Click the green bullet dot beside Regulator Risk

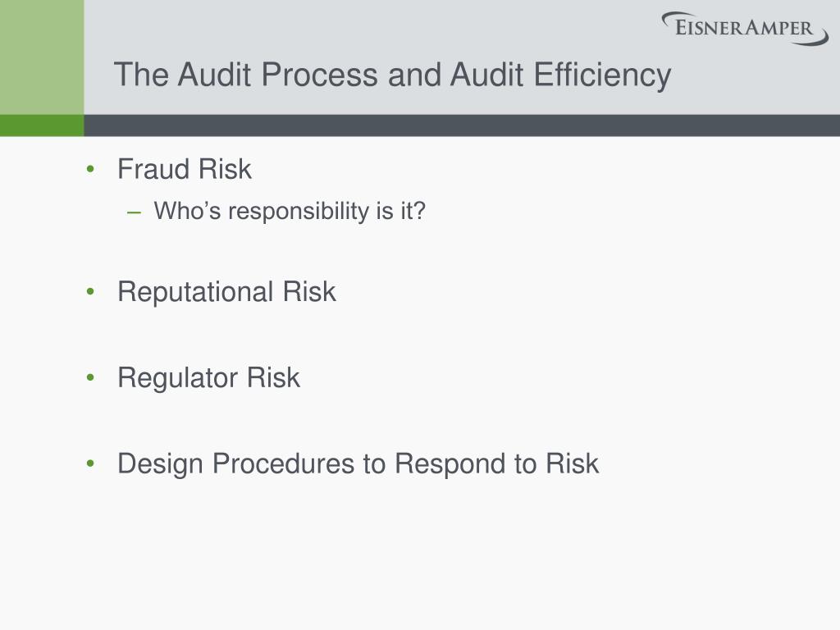click(90, 377)
